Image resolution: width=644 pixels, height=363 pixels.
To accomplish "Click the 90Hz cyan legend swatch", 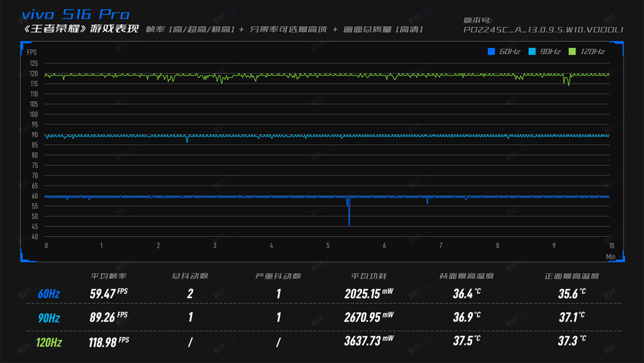I will click(x=532, y=51).
